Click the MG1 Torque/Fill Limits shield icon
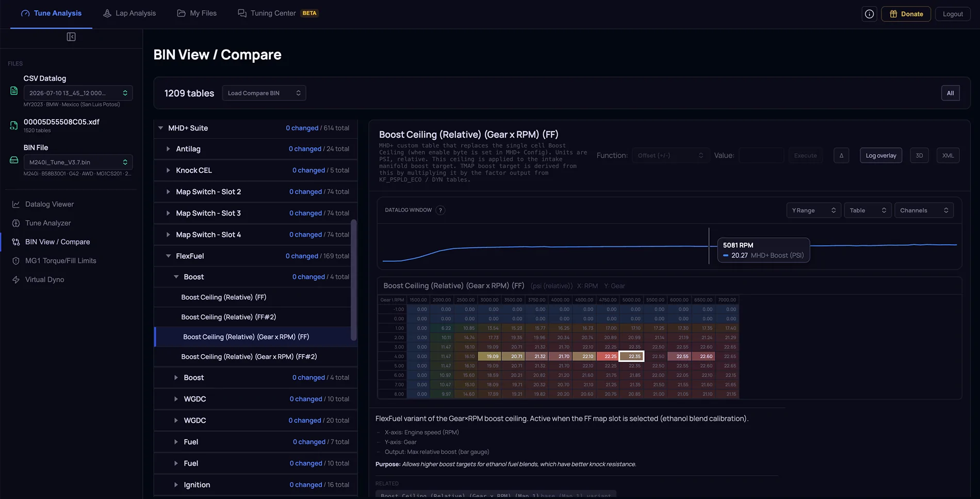 16,261
